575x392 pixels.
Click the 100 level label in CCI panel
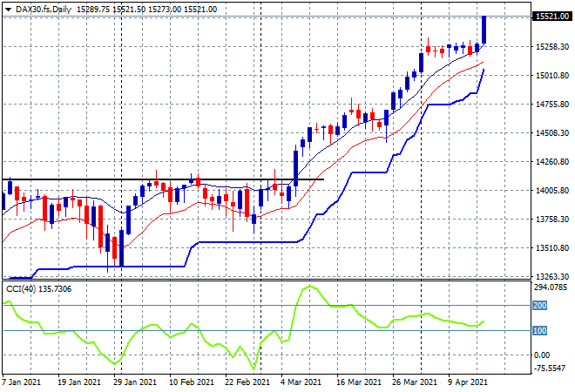pos(539,331)
